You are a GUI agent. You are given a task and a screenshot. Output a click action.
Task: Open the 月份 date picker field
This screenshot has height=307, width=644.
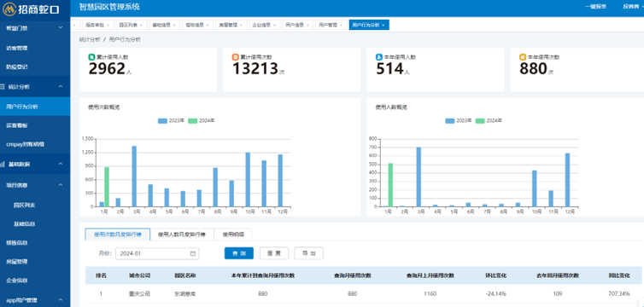[x=157, y=254]
